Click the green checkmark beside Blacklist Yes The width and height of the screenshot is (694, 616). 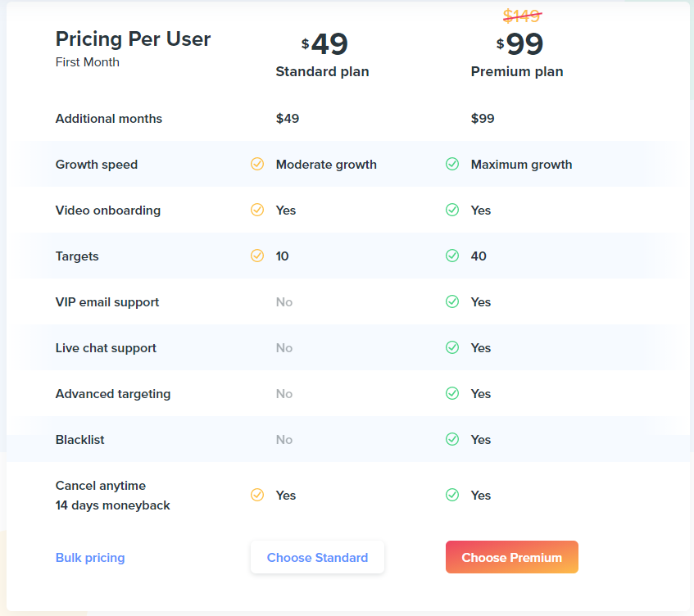coord(451,439)
